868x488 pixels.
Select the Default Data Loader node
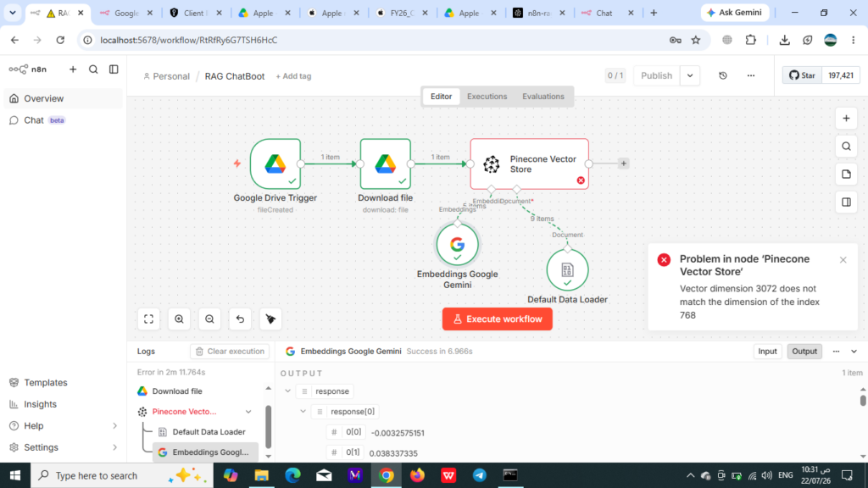click(567, 270)
